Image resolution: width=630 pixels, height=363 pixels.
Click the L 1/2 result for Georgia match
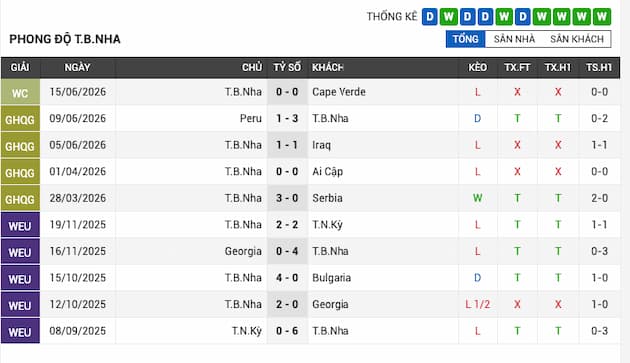477,304
